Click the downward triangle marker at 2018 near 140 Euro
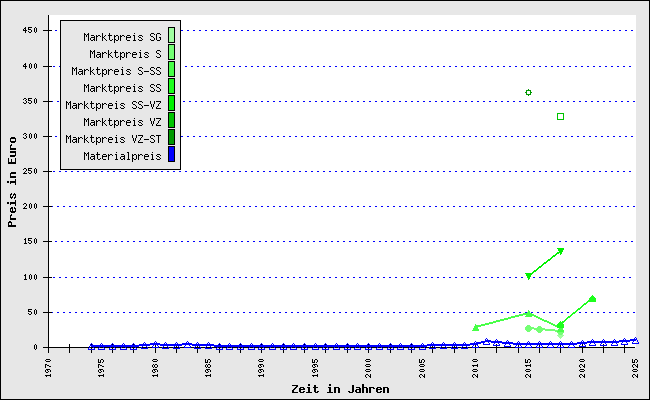 coord(560,251)
